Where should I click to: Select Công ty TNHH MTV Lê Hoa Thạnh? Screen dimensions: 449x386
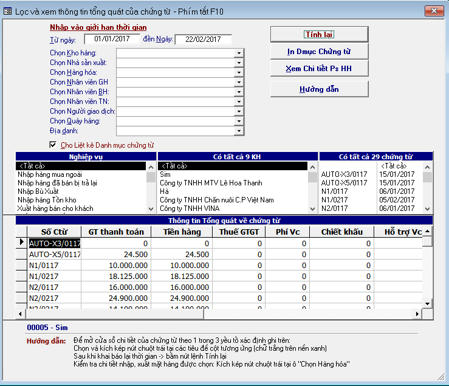(233, 183)
